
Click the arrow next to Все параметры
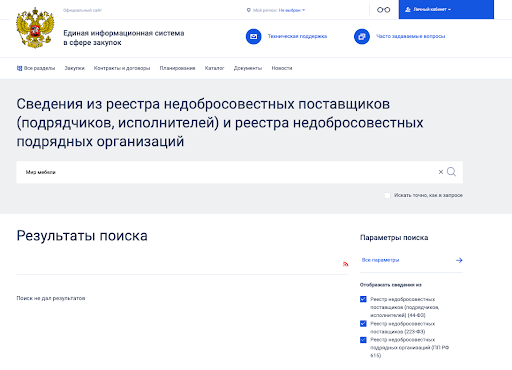point(459,260)
